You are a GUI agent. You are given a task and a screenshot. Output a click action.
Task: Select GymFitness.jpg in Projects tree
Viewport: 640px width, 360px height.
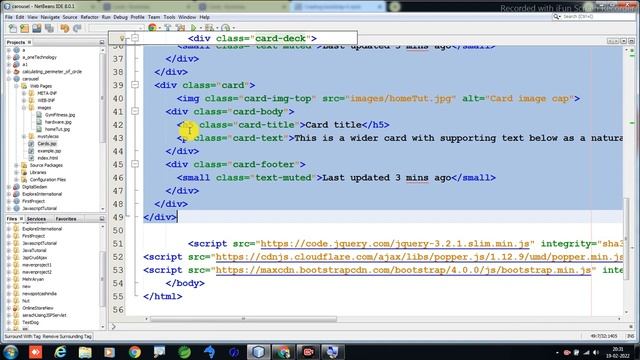(60, 115)
